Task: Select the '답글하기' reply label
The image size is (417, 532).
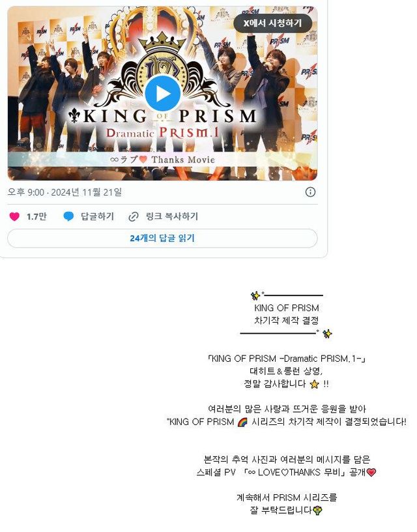Action: click(x=97, y=216)
